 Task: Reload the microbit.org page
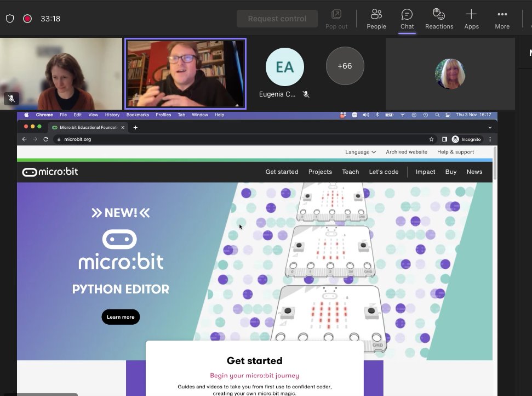point(46,139)
